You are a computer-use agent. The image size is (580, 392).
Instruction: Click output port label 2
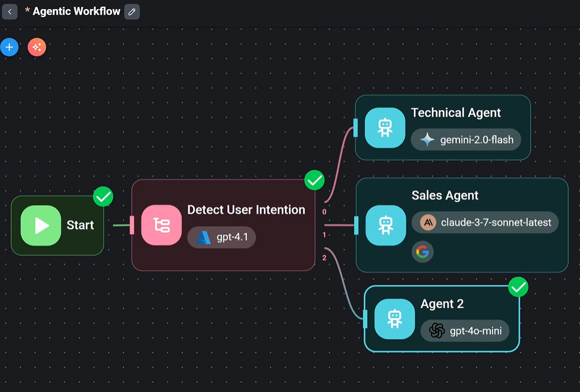tap(324, 258)
